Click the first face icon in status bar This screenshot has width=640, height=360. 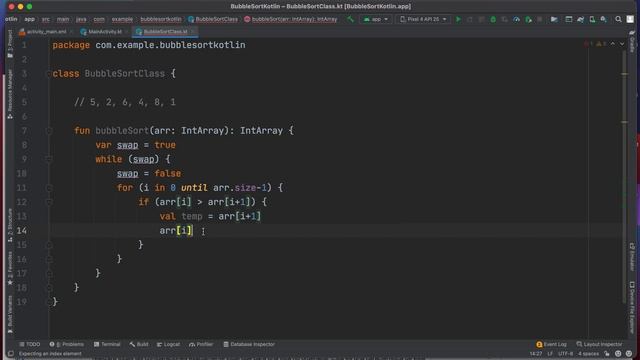(618, 354)
